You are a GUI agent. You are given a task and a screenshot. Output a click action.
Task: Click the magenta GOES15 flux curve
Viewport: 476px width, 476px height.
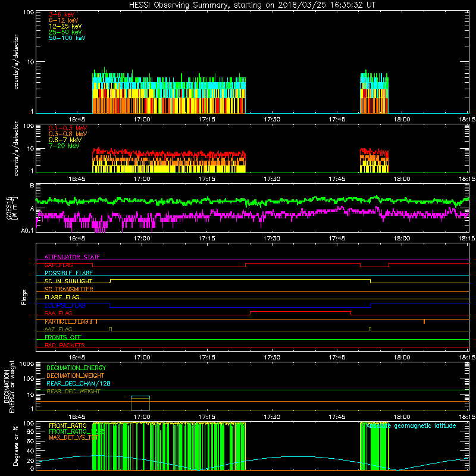point(252,215)
